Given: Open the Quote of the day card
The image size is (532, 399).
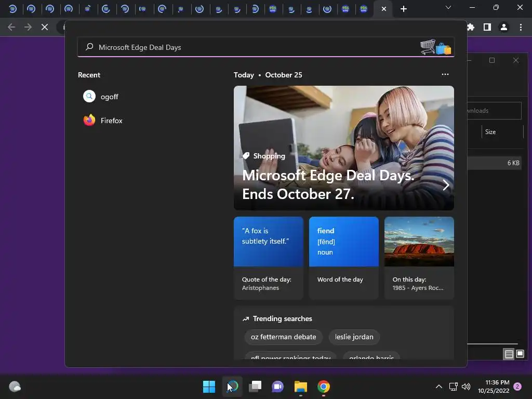Looking at the screenshot, I should point(269,258).
